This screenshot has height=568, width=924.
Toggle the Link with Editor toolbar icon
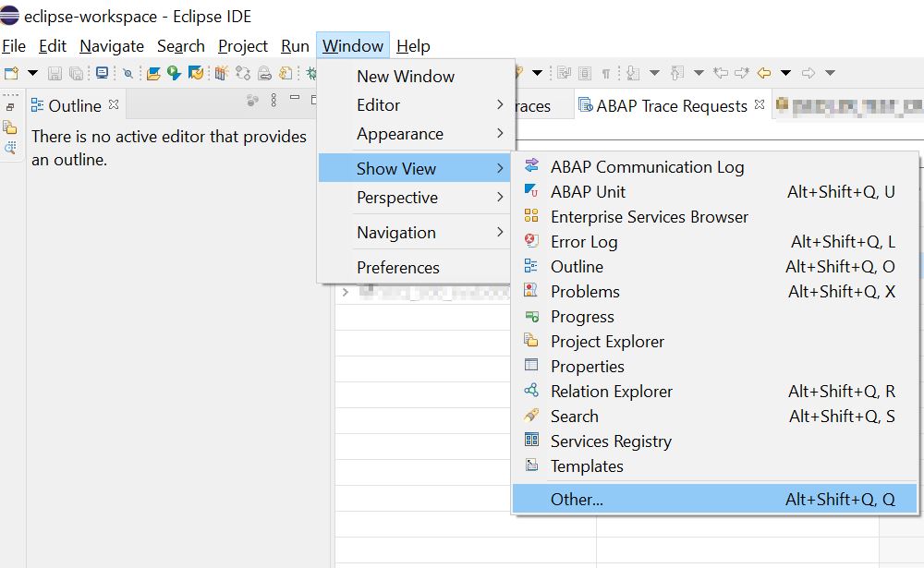tap(128, 73)
